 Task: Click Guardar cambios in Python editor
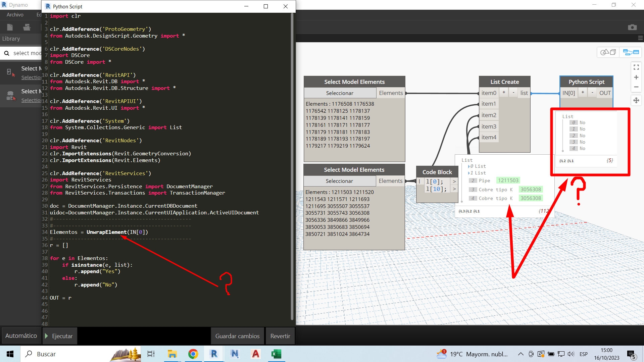(x=237, y=336)
